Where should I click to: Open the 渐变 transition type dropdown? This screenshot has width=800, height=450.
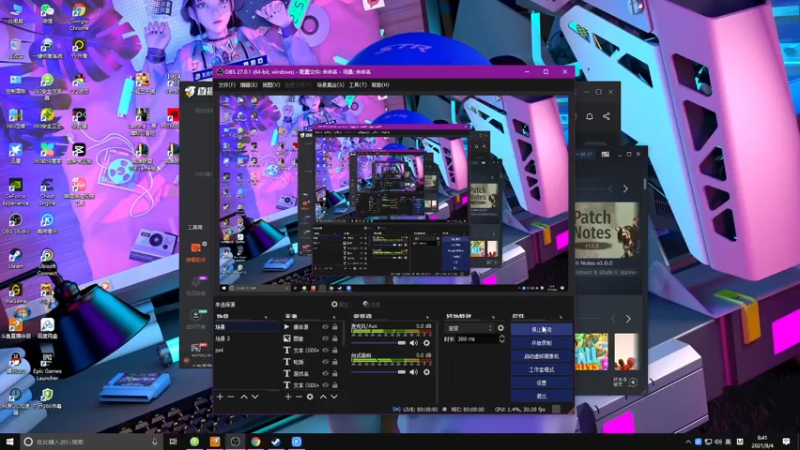click(469, 328)
